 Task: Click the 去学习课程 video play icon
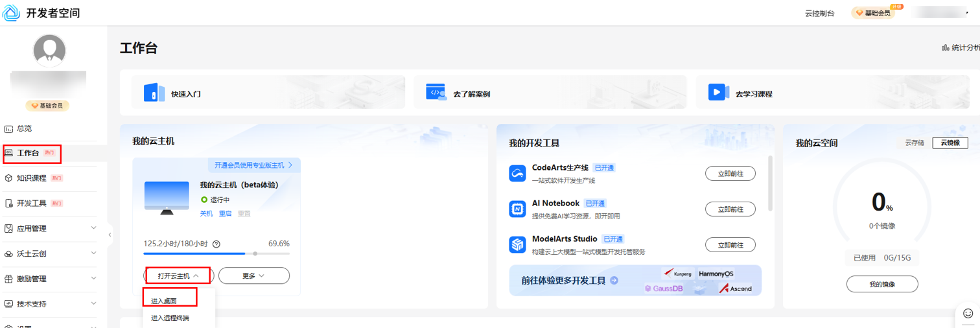[x=718, y=92]
